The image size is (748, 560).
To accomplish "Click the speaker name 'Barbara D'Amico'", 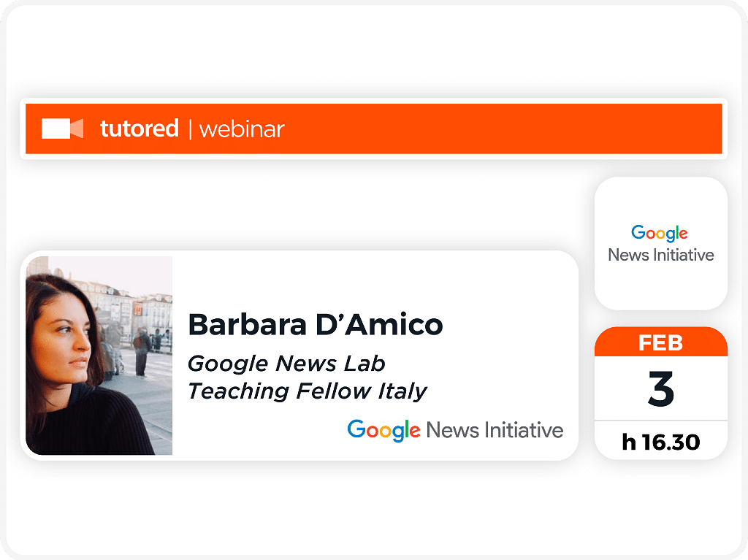I will point(316,325).
